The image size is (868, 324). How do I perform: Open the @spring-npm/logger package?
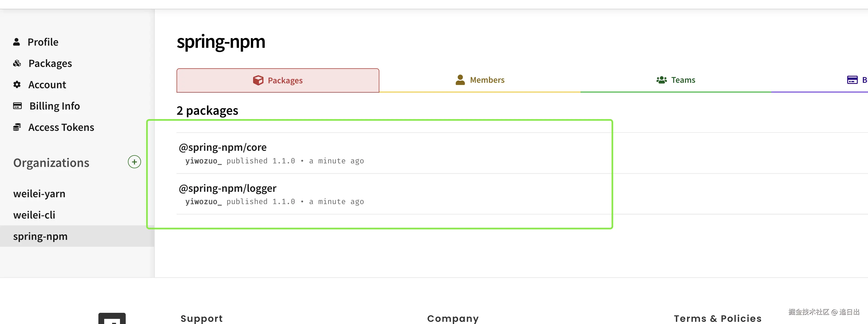227,188
